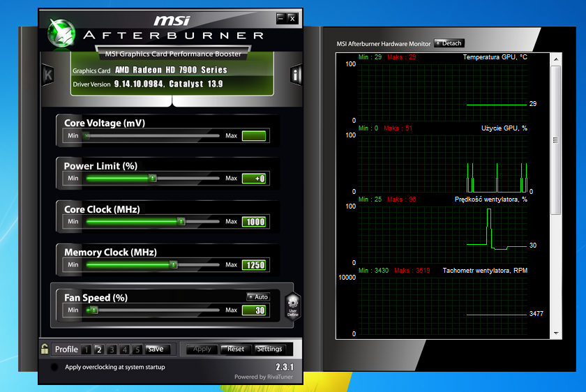Viewport: 586px width, 392px height.
Task: Minimize the Afterburner window
Action: coord(281,18)
